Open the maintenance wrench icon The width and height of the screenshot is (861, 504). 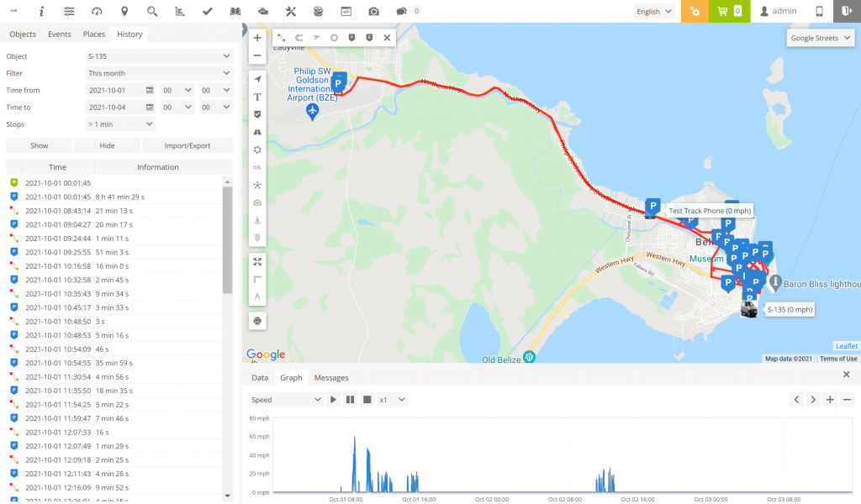point(290,11)
